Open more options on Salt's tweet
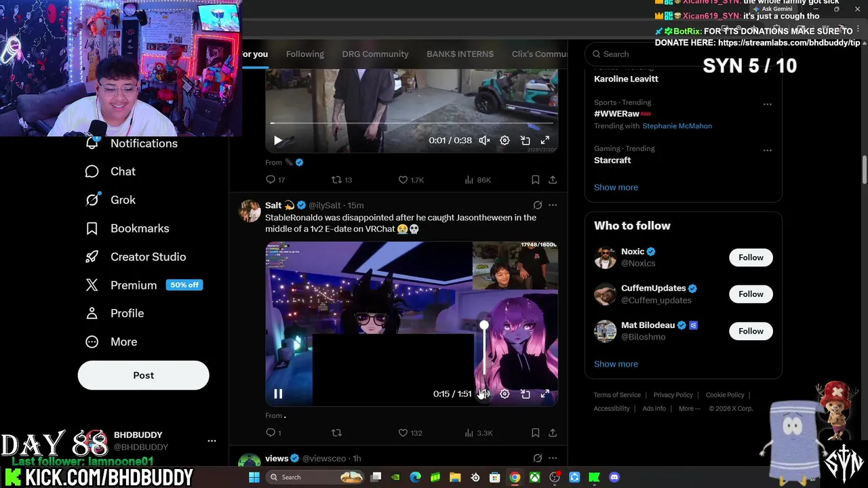 coord(553,205)
